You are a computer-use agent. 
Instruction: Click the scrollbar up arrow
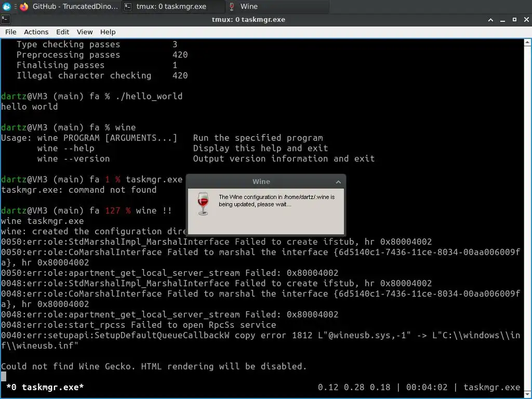527,43
